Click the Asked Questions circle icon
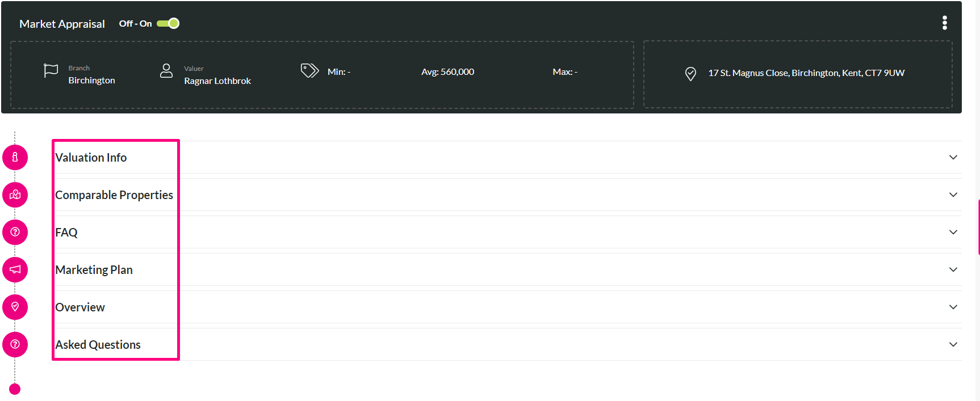Image resolution: width=980 pixels, height=401 pixels. coord(15,344)
